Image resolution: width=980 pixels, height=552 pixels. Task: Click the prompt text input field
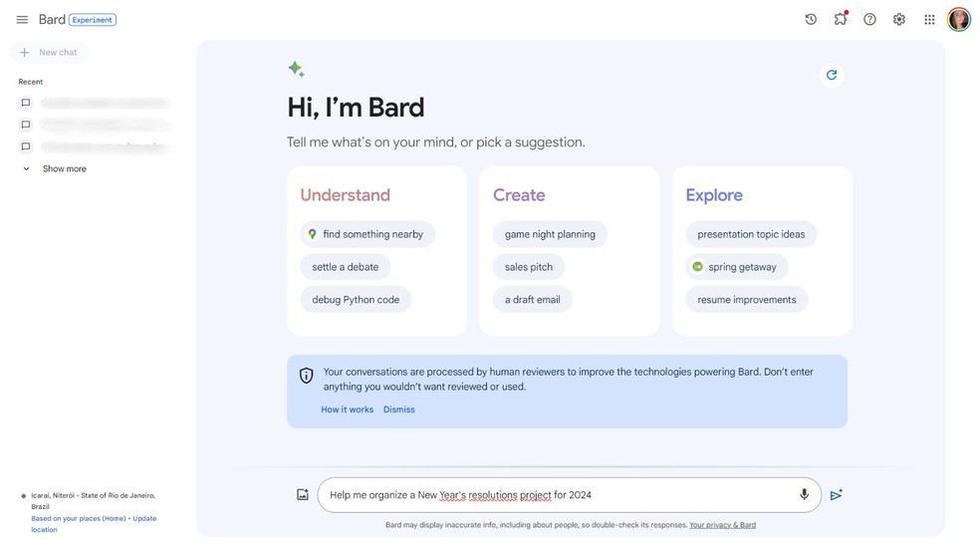point(558,495)
